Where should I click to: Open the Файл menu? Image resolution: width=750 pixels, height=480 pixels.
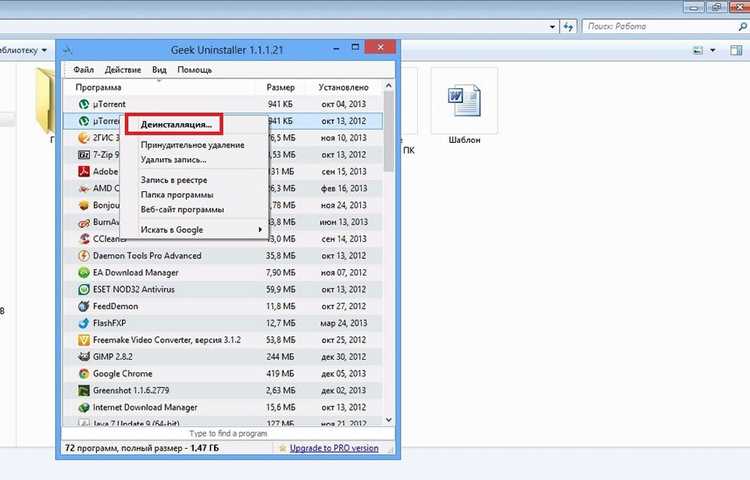[83, 70]
